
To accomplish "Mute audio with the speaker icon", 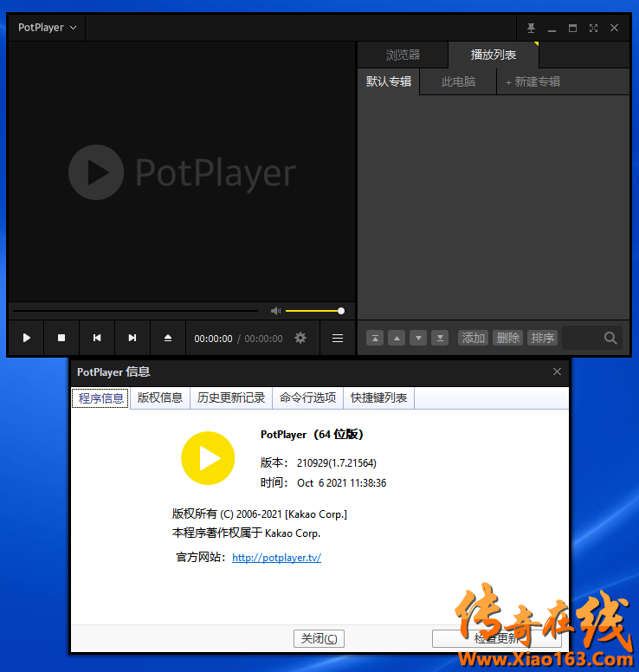I will click(x=275, y=311).
